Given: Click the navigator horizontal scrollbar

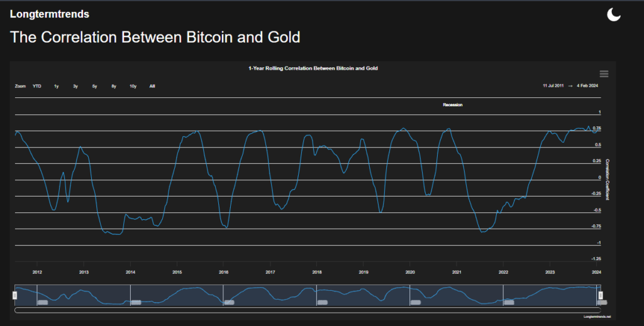Looking at the screenshot, I should pyautogui.click(x=307, y=310).
